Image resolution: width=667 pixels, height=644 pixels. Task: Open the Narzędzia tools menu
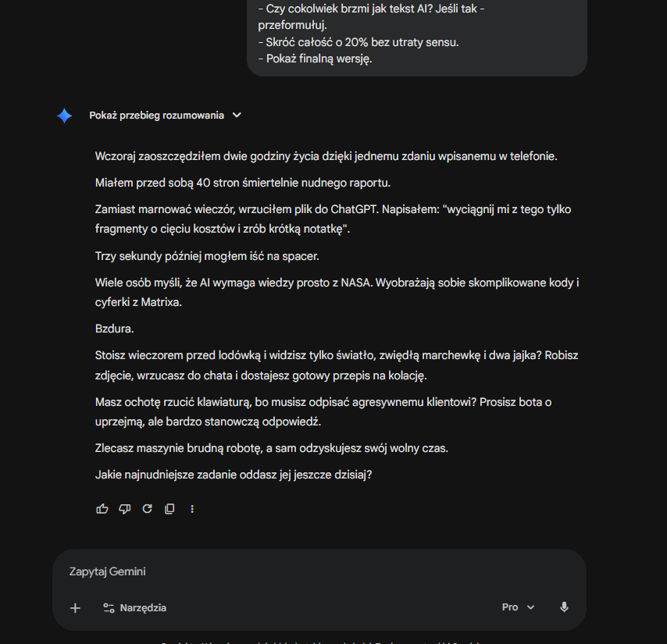coord(134,608)
